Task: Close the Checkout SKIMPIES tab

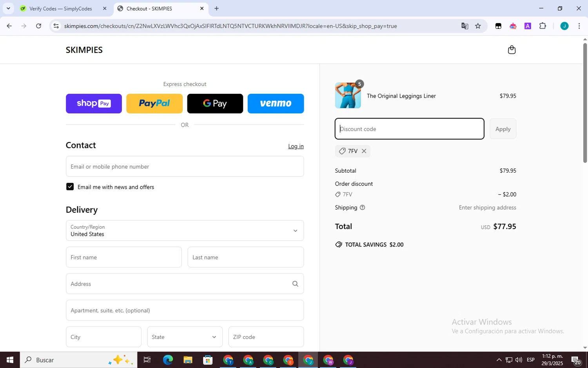Action: coord(202,8)
